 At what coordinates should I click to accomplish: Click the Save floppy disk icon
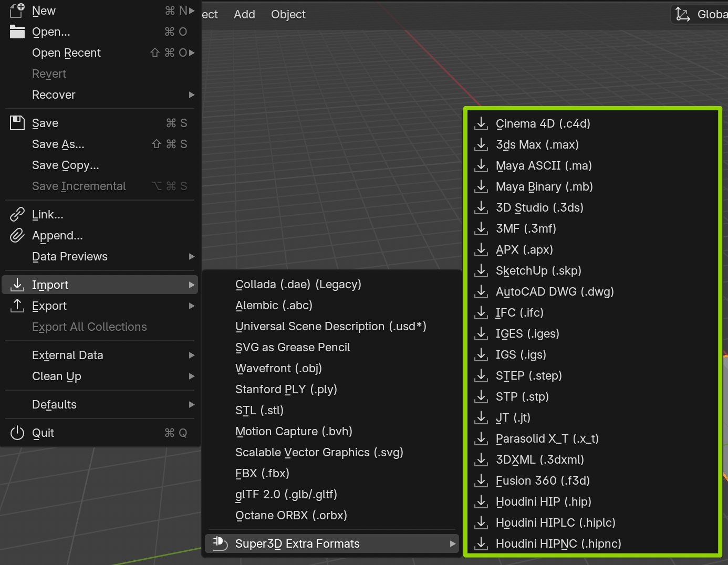(x=17, y=123)
